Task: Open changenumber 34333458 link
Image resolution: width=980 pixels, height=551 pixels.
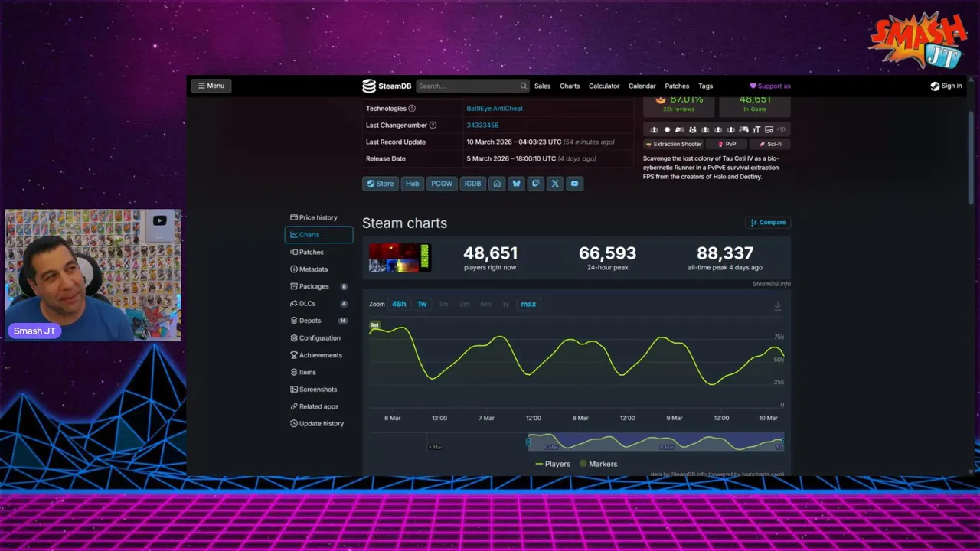Action: coord(482,125)
